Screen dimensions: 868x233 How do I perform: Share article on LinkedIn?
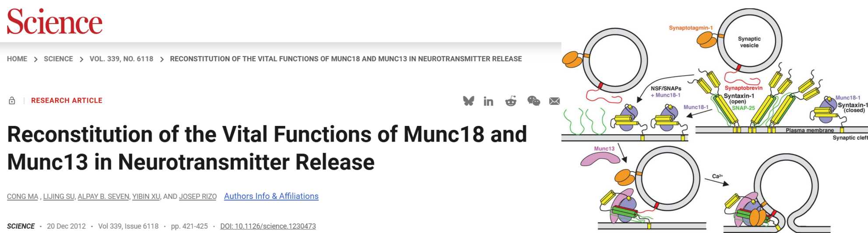(488, 101)
